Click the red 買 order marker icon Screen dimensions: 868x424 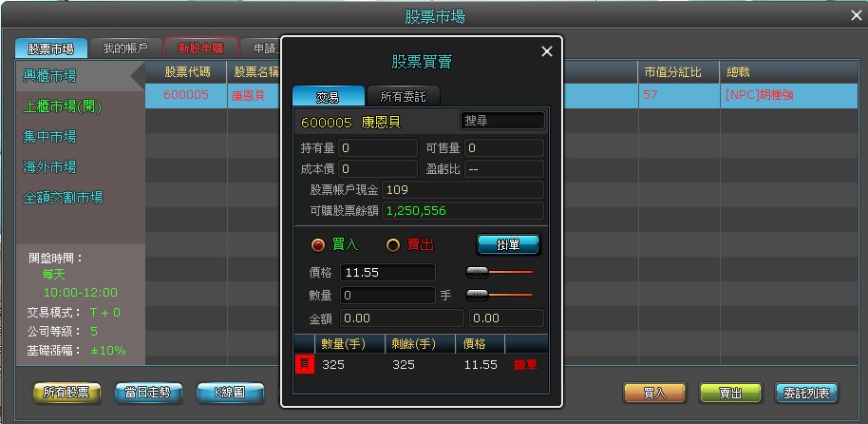click(x=304, y=364)
